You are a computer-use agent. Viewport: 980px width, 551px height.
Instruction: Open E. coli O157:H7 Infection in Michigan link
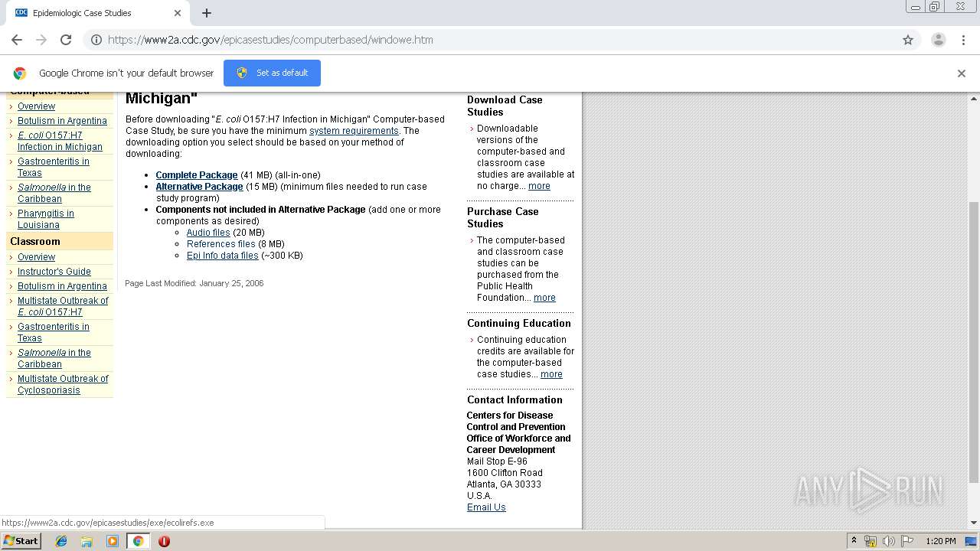[x=60, y=141]
